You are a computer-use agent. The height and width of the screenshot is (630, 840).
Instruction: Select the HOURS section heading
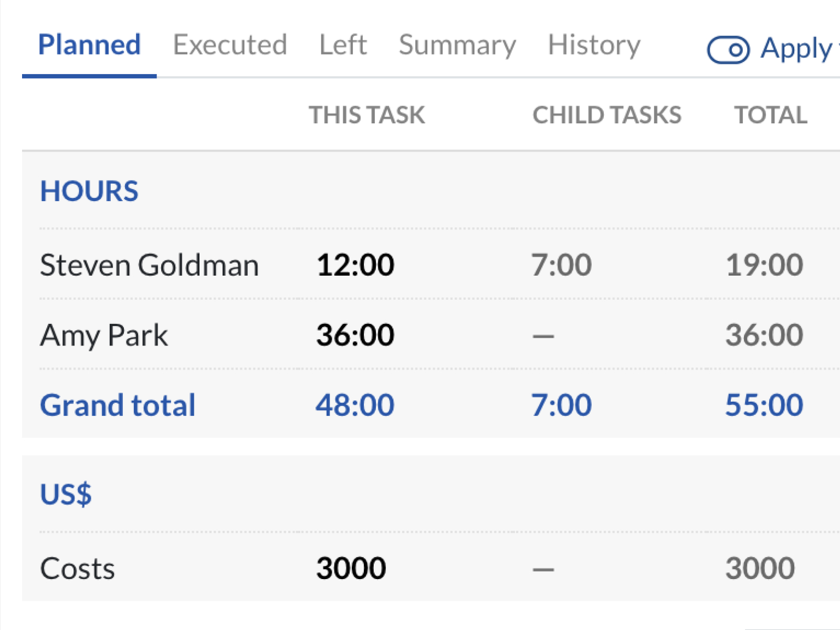89,191
